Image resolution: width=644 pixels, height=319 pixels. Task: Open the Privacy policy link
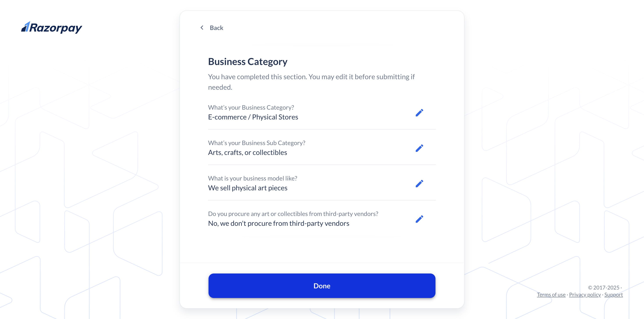(585, 295)
